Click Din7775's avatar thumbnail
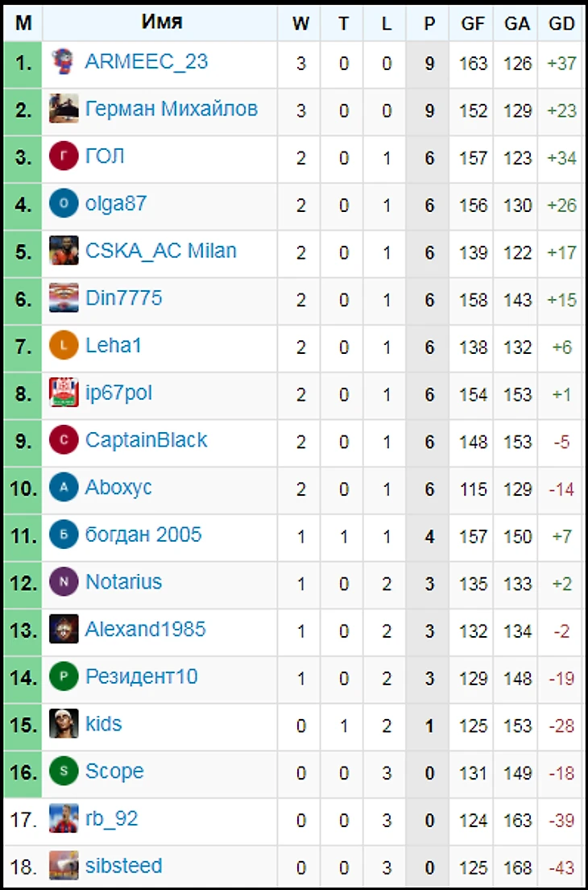The width and height of the screenshot is (588, 890). coord(64,298)
